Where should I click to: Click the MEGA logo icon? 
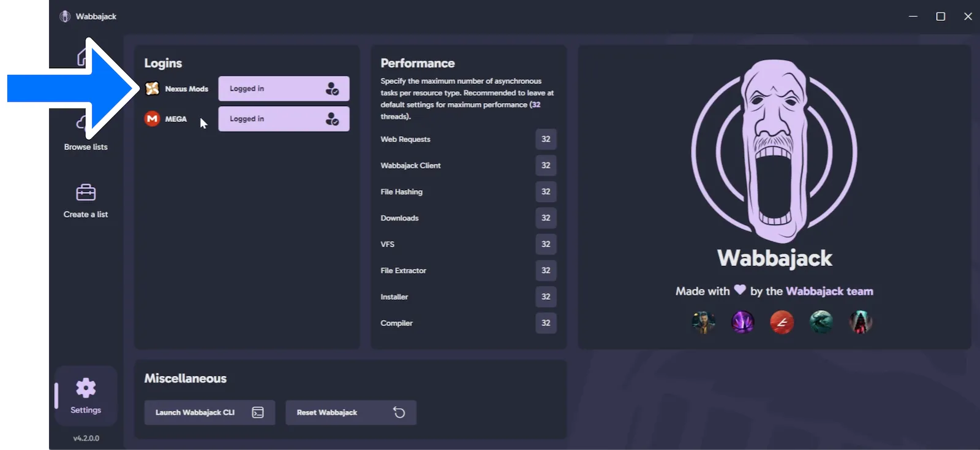[152, 119]
